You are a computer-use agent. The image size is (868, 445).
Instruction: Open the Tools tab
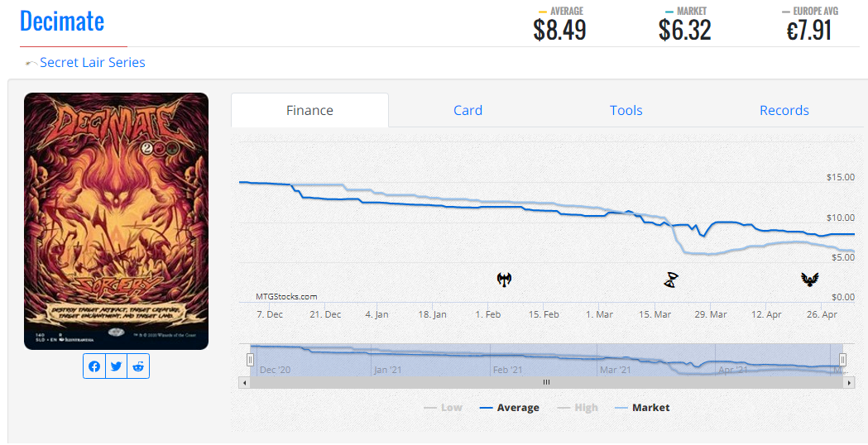tap(626, 110)
